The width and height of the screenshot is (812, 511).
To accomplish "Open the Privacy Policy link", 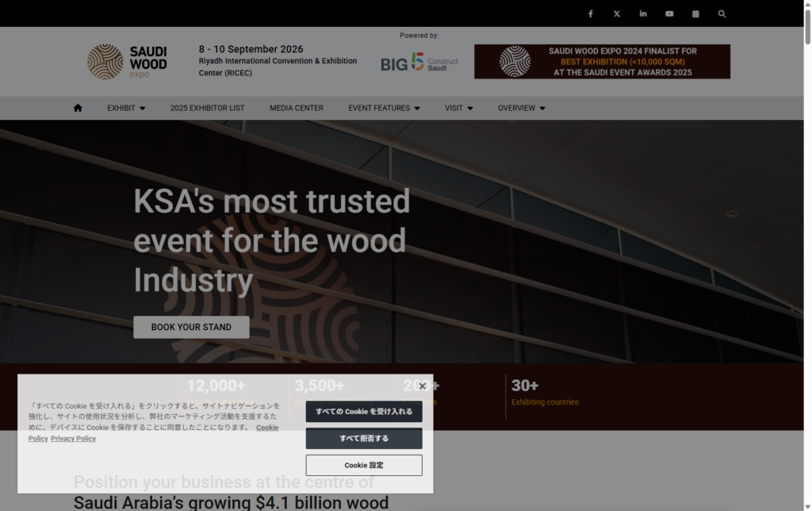I will point(73,437).
